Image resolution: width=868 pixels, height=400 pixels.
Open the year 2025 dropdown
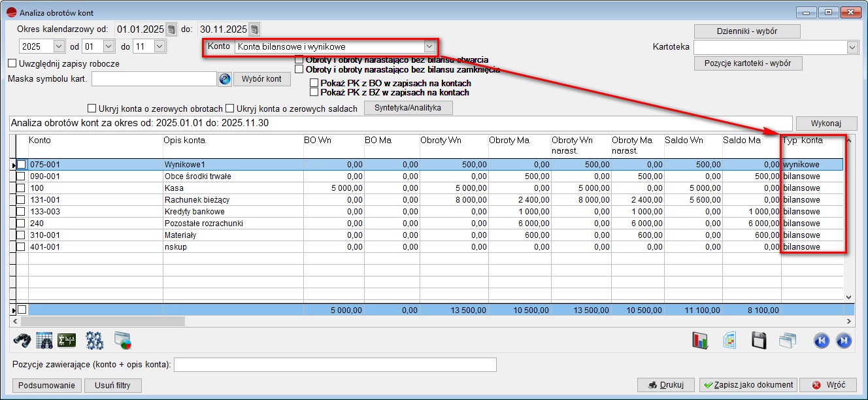tap(58, 46)
